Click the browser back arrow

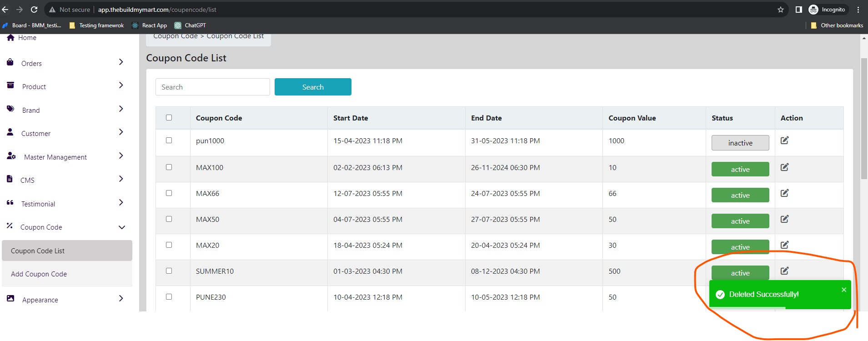point(5,10)
